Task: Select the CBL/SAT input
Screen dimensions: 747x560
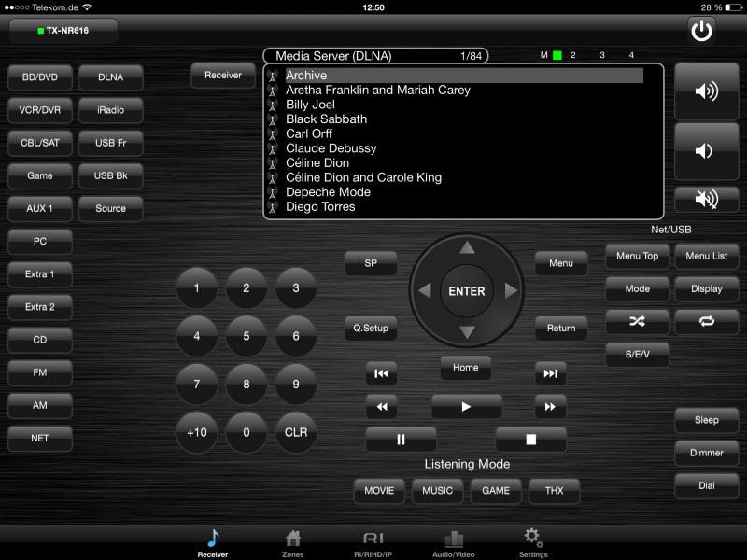Action: pyautogui.click(x=40, y=143)
